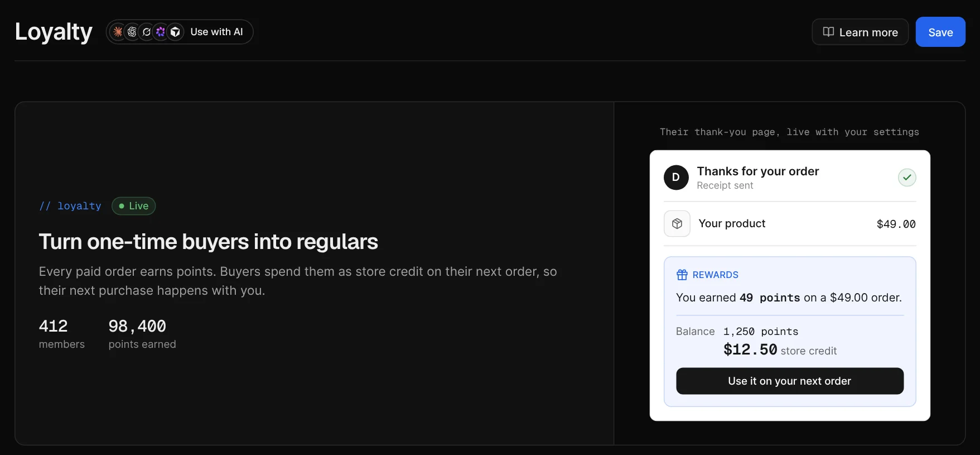Screen dimensions: 980x455
Task: Click the '$12.50' store credit amount
Action: click(750, 349)
